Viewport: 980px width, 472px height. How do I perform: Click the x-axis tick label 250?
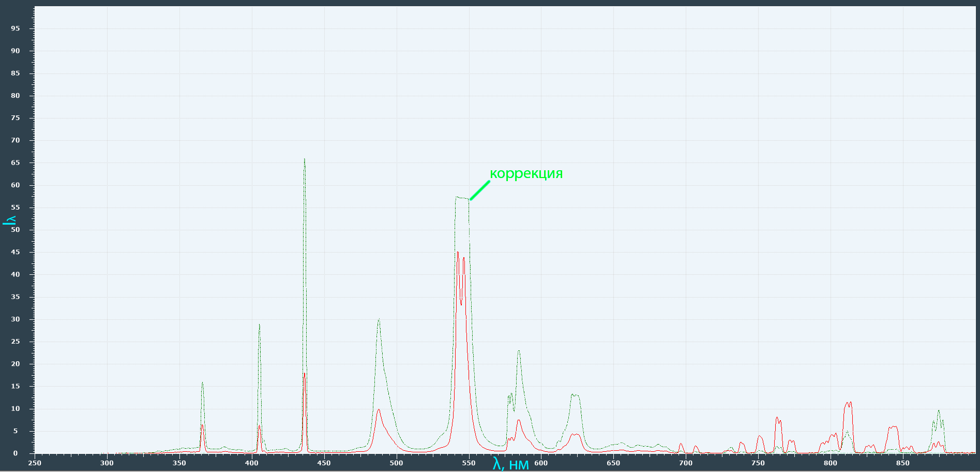point(35,463)
